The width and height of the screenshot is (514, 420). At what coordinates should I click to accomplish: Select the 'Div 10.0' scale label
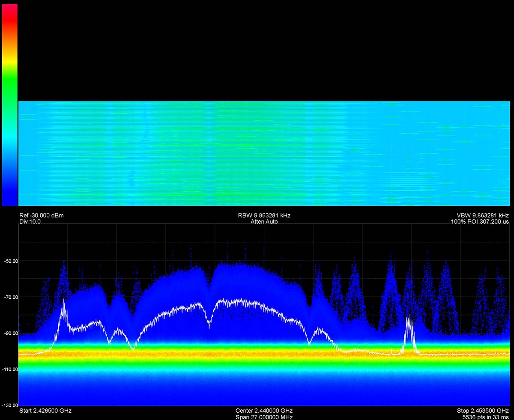[30, 222]
